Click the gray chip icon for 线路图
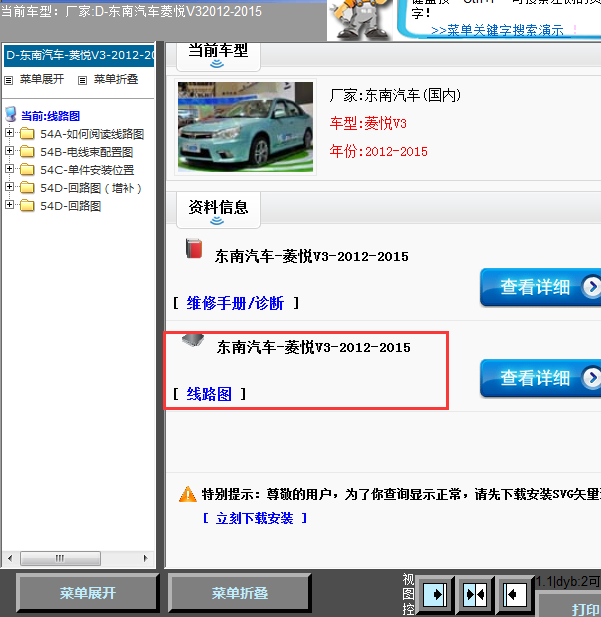The image size is (601, 617). point(193,340)
